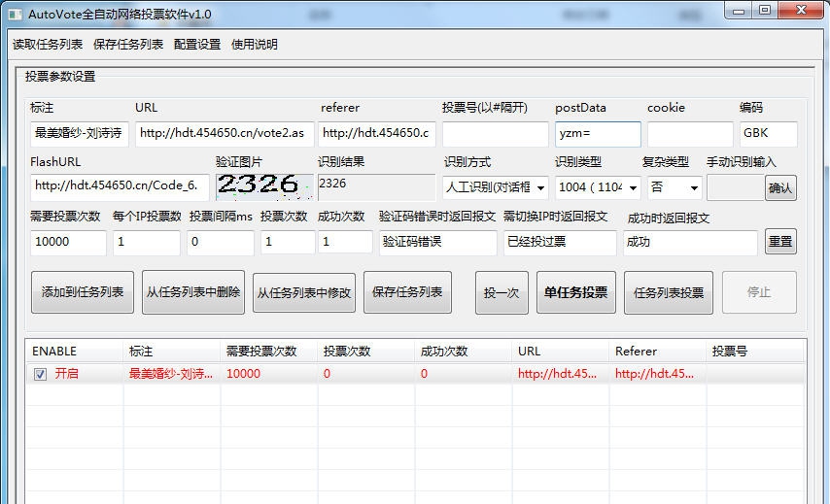
Task: Click the empty 投票号 input field
Action: pyautogui.click(x=495, y=134)
